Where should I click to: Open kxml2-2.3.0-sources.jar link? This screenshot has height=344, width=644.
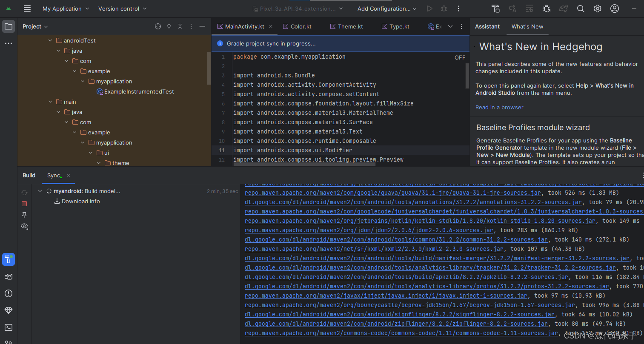(x=374, y=249)
